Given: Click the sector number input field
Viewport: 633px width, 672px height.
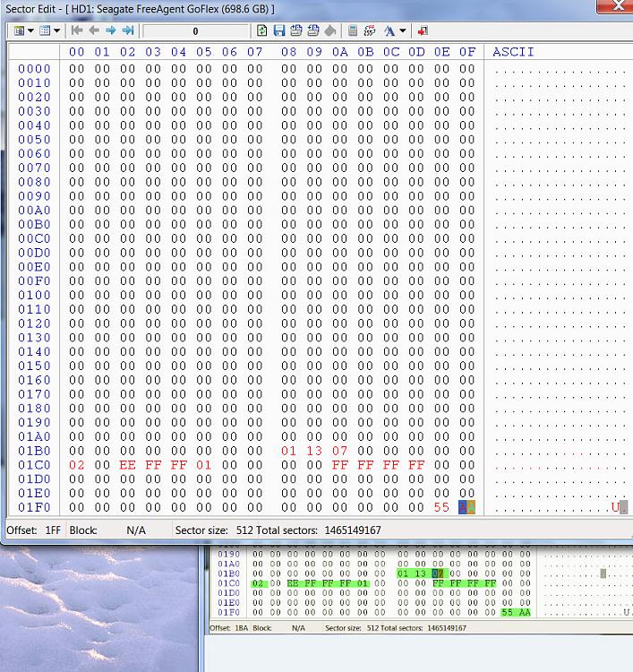Looking at the screenshot, I should (196, 30).
